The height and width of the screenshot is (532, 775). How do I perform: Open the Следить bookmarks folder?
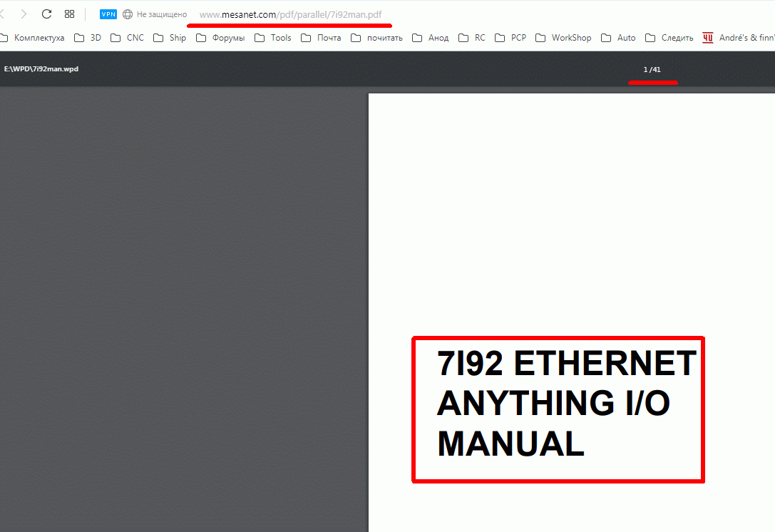pos(669,38)
